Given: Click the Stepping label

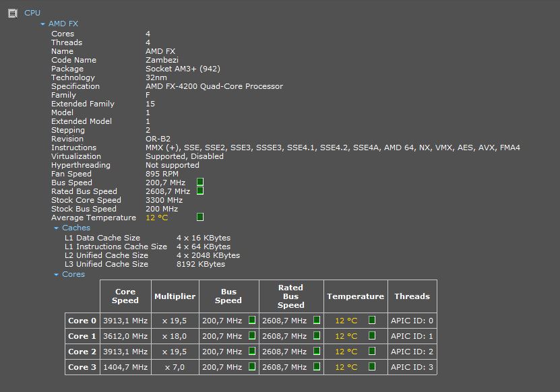Looking at the screenshot, I should [68, 130].
